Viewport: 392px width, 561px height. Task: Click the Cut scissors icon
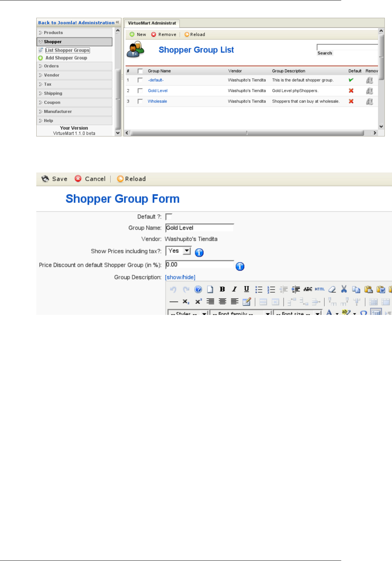(x=344, y=289)
